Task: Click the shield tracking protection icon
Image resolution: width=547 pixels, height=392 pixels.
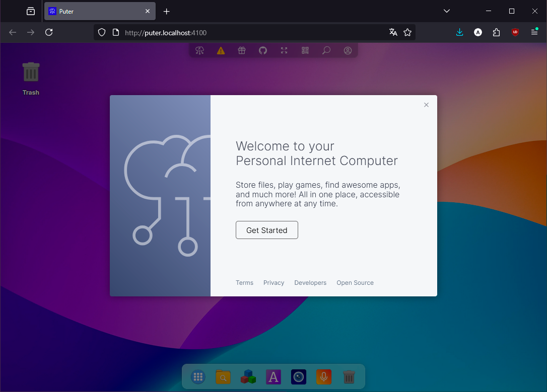Action: [x=102, y=32]
